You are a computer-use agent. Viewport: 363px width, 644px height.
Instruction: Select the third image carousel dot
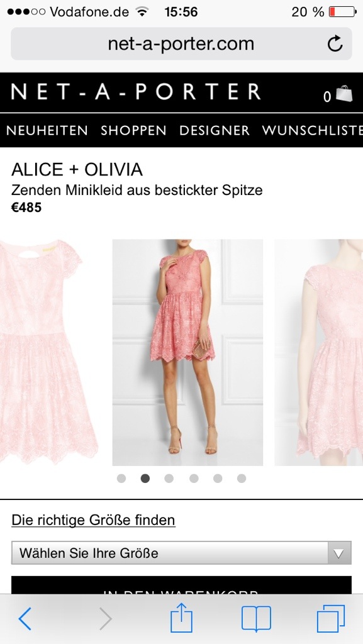pyautogui.click(x=169, y=479)
